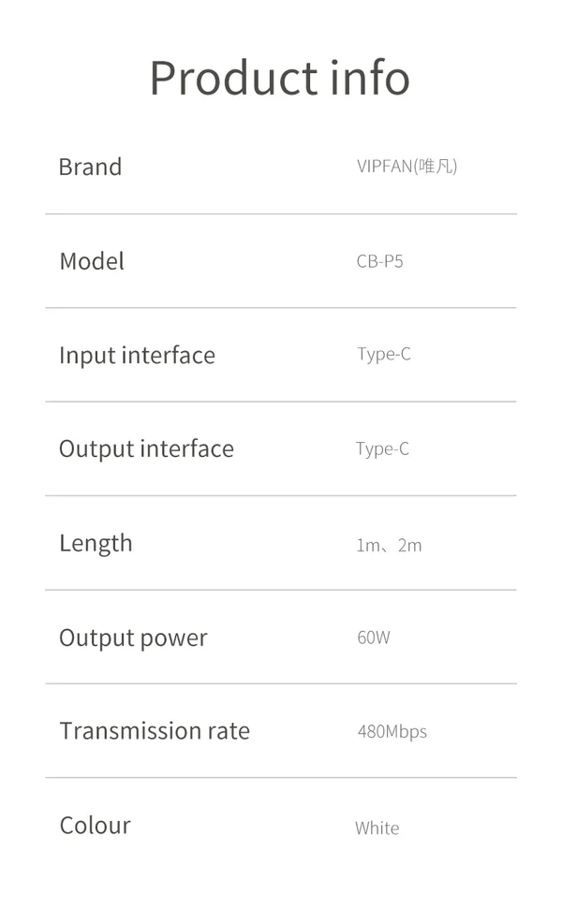Select the Input interface label
562x924 pixels.
click(137, 355)
